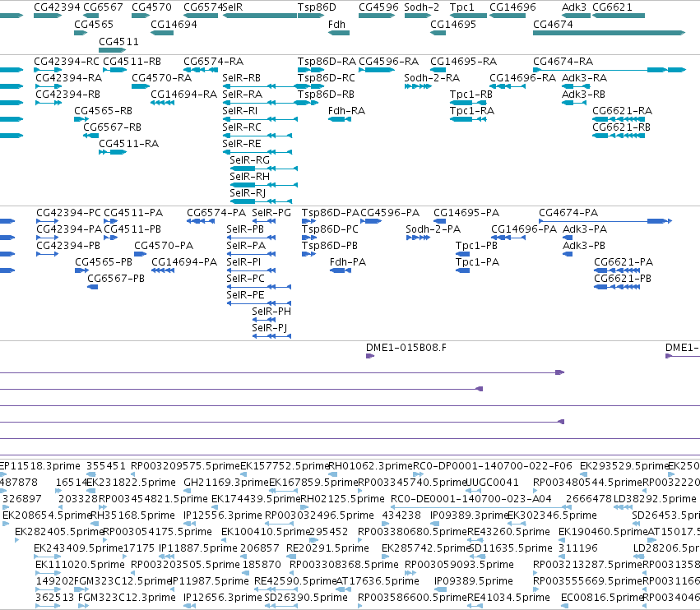Click EST SD26390.5prime label
The width and height of the screenshot is (700, 610).
click(x=306, y=598)
